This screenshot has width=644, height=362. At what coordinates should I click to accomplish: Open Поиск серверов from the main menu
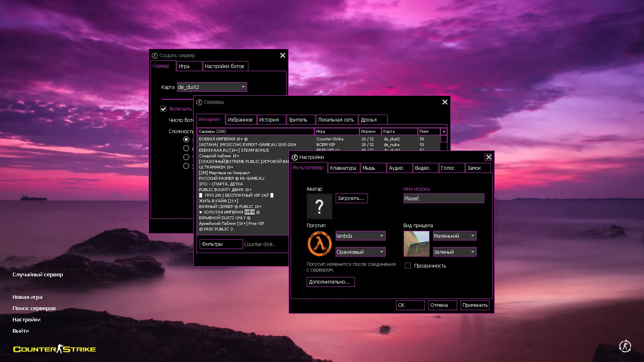coord(34,308)
